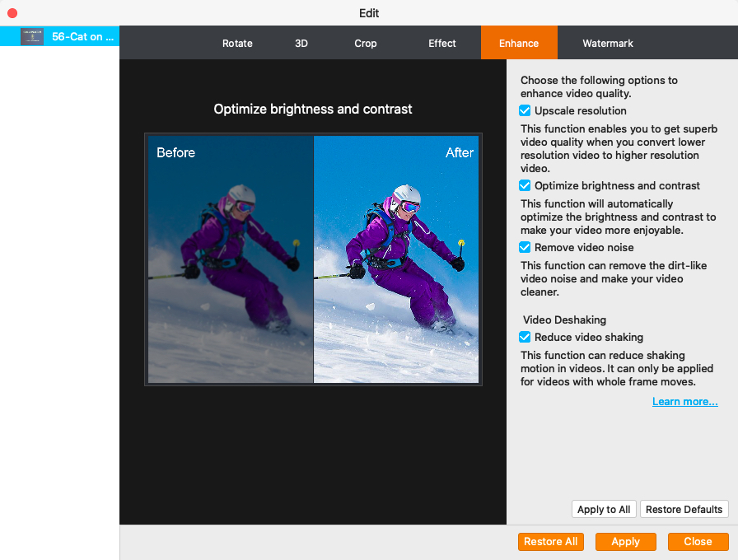Click the red window close button

click(12, 13)
